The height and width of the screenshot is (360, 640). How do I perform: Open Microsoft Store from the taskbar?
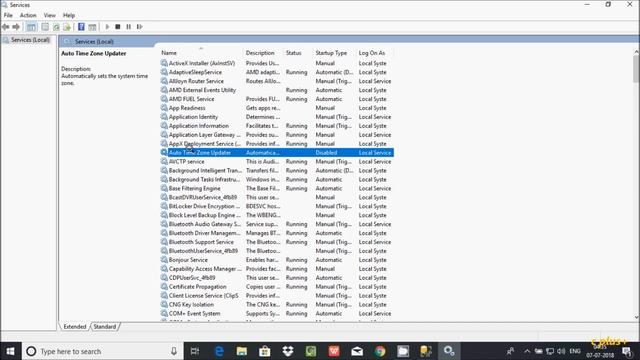(264, 351)
